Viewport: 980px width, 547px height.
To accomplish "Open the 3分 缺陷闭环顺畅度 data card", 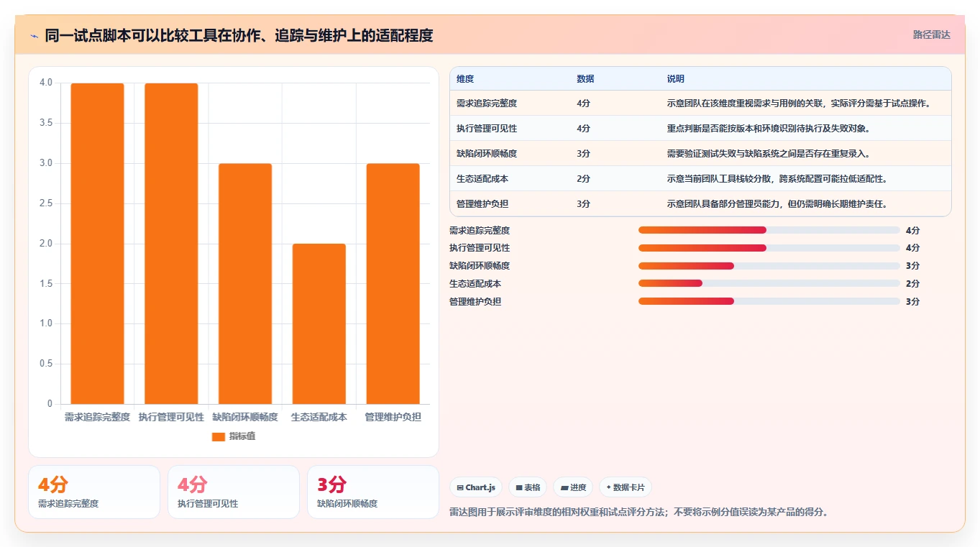I will click(373, 492).
